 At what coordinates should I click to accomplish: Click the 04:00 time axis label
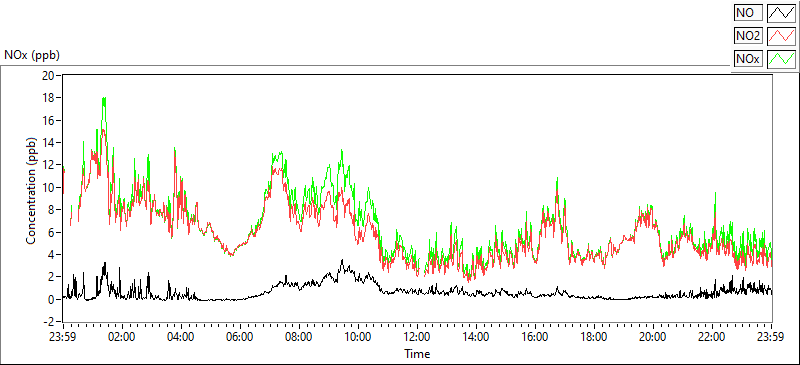pos(182,337)
